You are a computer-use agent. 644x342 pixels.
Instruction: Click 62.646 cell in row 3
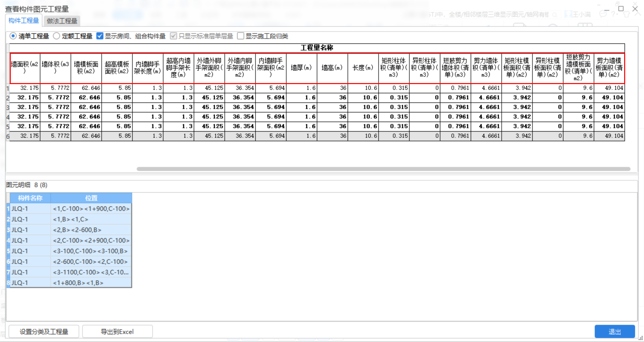[x=86, y=107]
